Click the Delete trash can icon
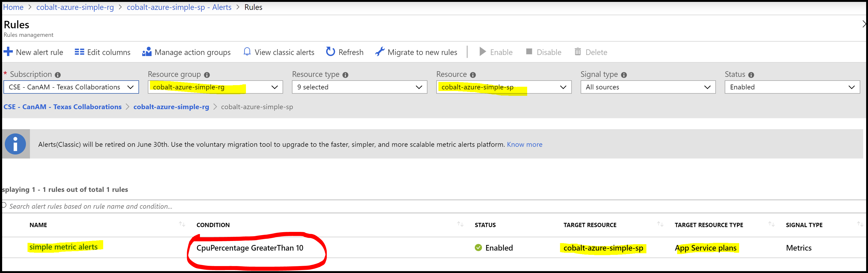 click(x=577, y=52)
